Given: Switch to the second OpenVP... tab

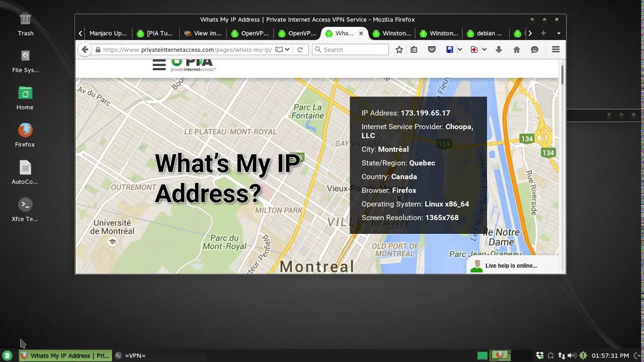Looking at the screenshot, I should [297, 33].
